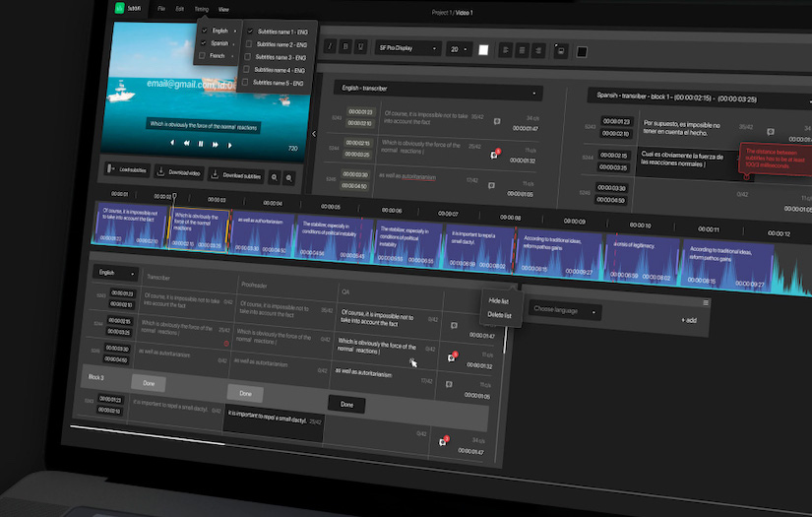Check Subtitles name 3 - ENG
812x517 pixels.
247,56
